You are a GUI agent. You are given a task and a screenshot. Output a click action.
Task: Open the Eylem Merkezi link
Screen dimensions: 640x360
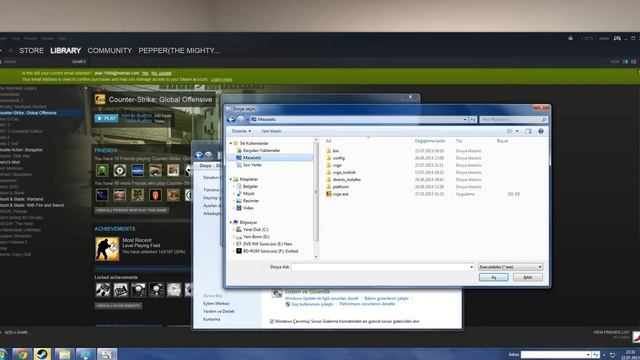click(216, 304)
